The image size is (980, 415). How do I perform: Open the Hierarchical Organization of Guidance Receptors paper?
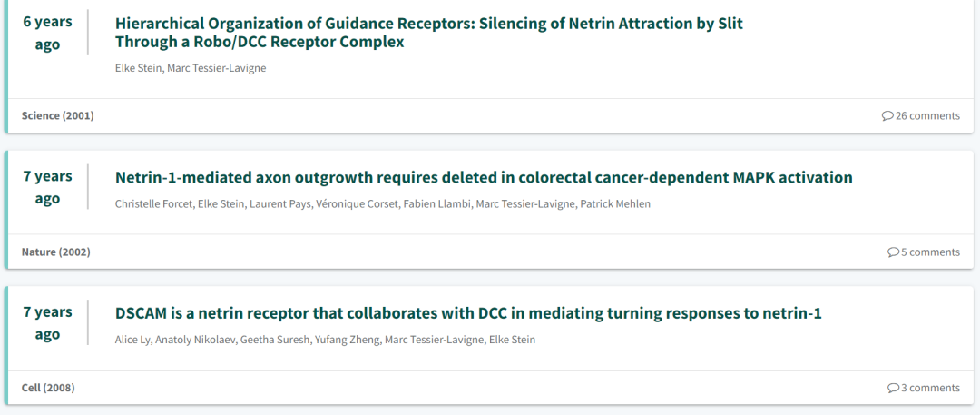pyautogui.click(x=428, y=33)
